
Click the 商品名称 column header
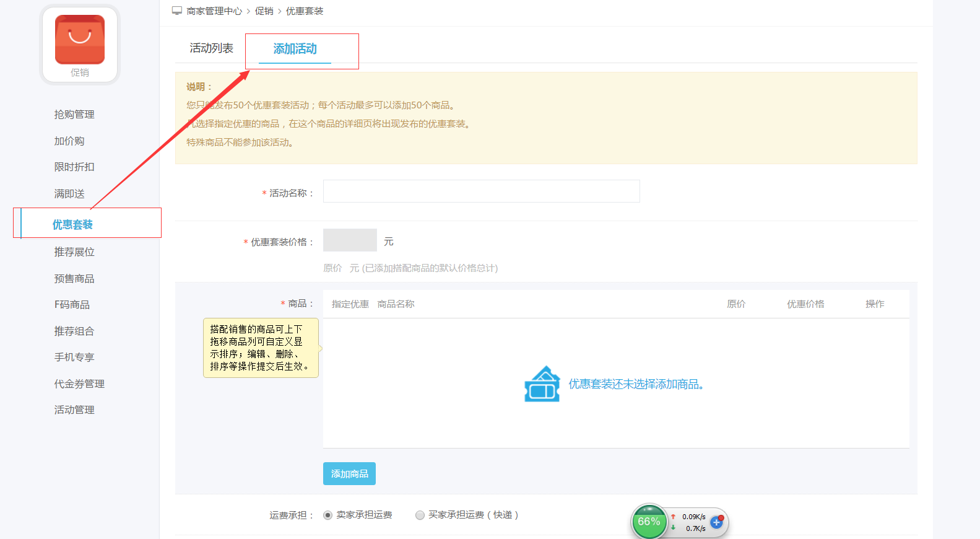click(396, 304)
